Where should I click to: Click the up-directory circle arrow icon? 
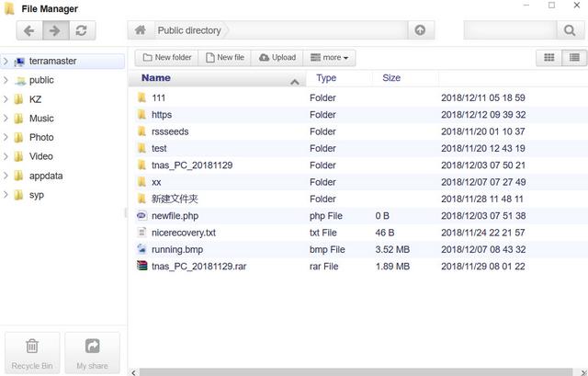[421, 30]
